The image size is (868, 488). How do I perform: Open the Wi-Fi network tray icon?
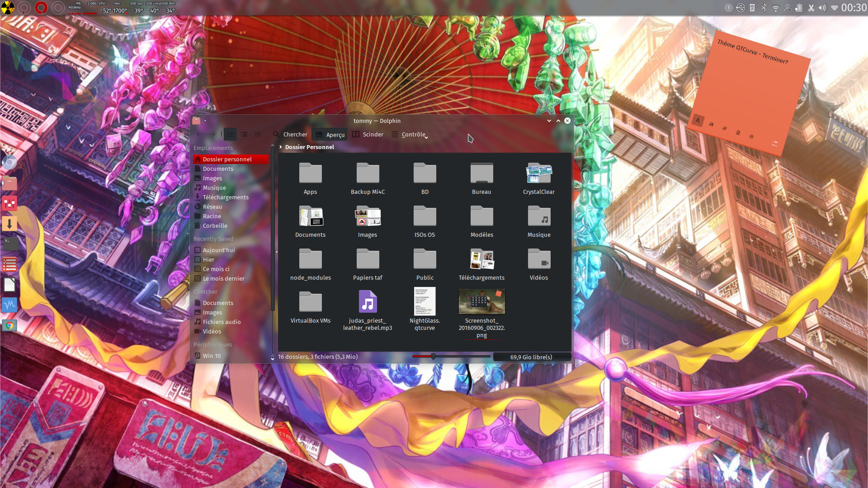[776, 8]
